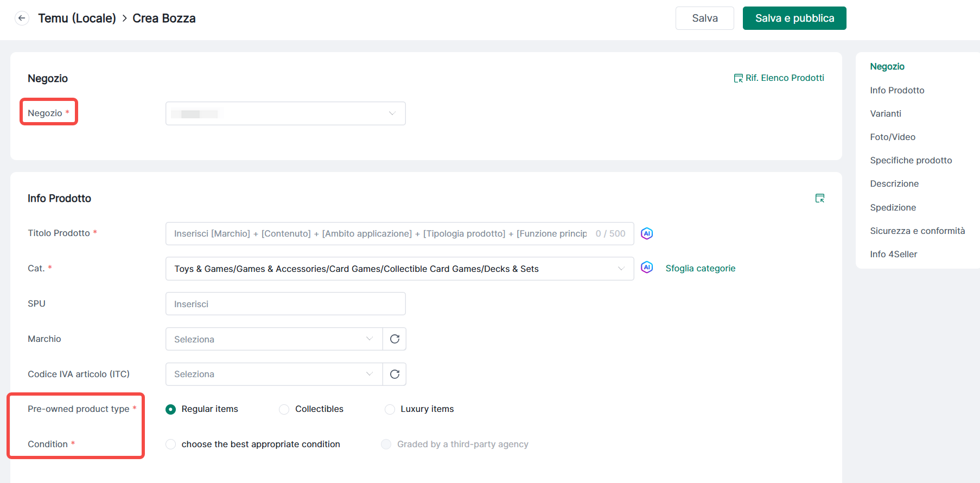980x483 pixels.
Task: Select Regular items radio button
Action: pyautogui.click(x=171, y=409)
